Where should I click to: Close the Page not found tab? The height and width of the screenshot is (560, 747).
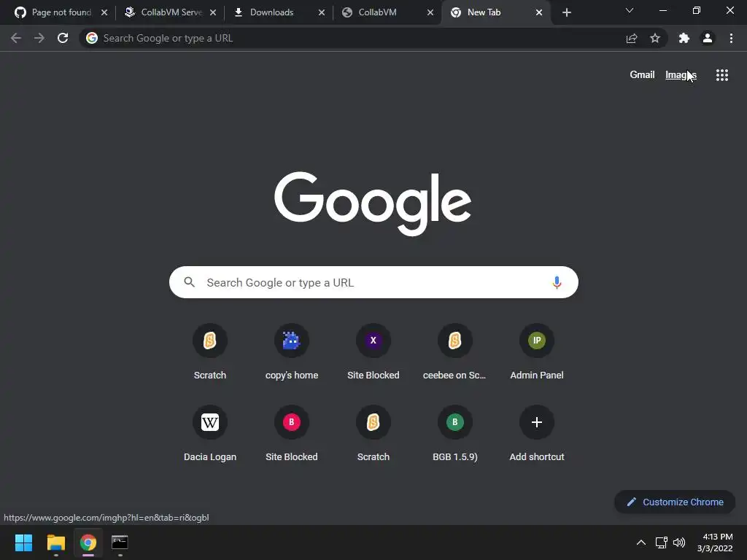tap(104, 12)
